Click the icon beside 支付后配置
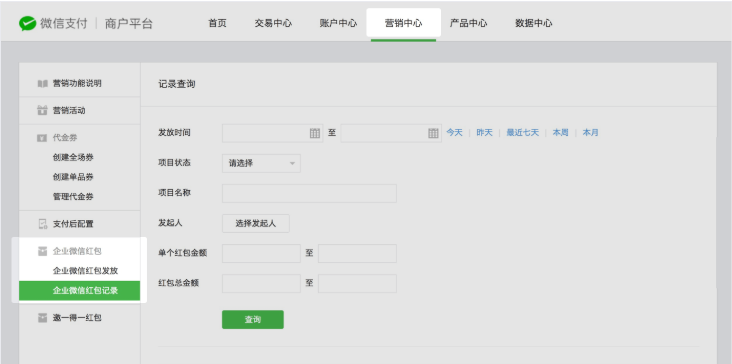Viewport: 732px width, 364px height. [42, 224]
